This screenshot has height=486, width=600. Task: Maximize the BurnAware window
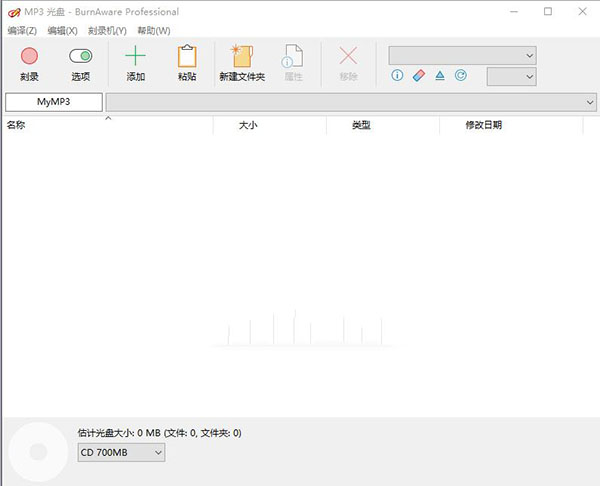548,11
